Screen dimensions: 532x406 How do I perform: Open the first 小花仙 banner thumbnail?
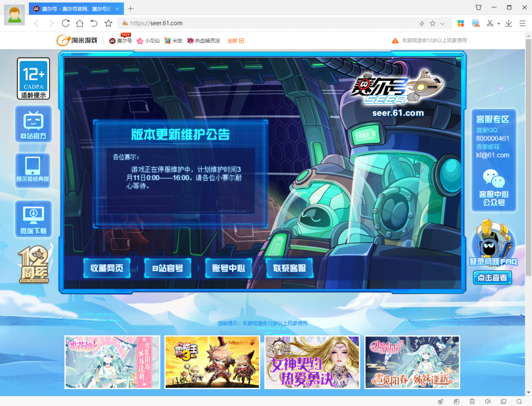click(112, 362)
